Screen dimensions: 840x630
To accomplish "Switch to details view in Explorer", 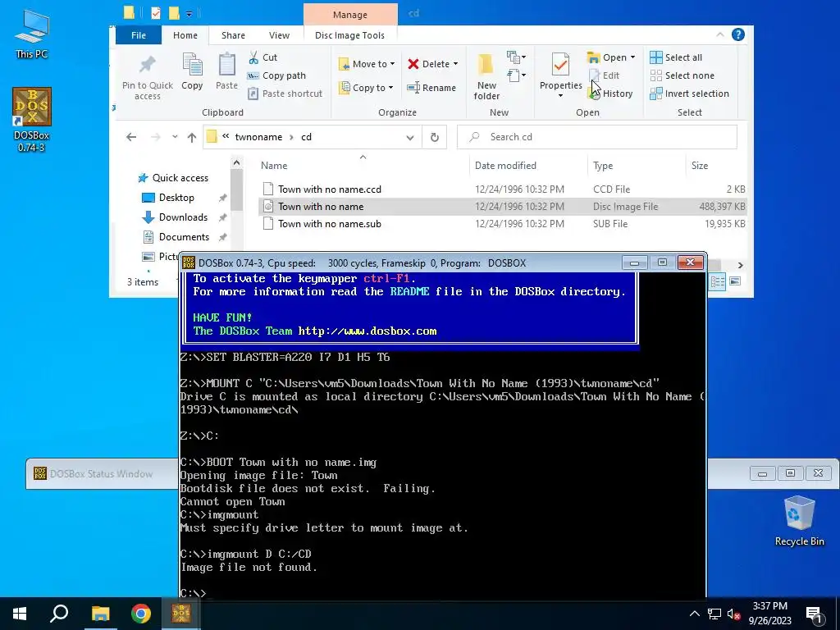I will pos(717,281).
